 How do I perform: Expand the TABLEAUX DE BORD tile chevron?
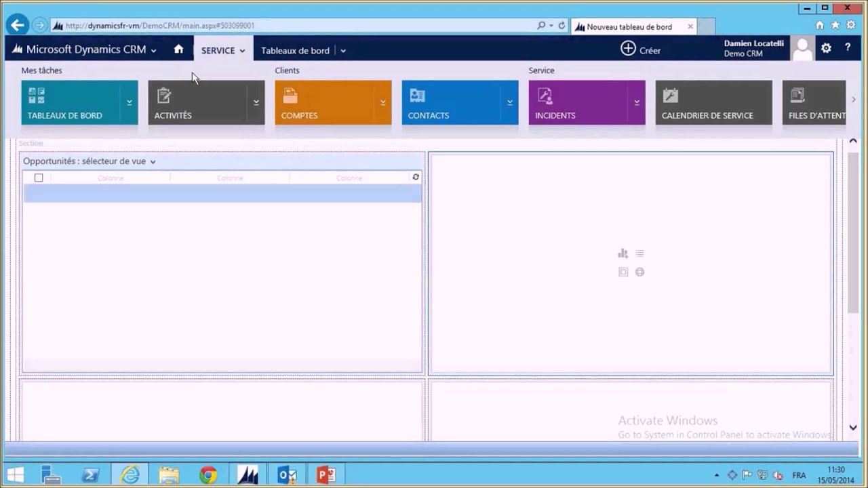pos(130,102)
